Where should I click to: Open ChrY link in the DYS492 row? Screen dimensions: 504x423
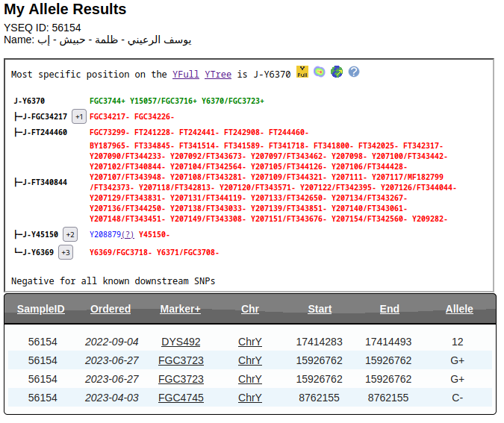250,342
